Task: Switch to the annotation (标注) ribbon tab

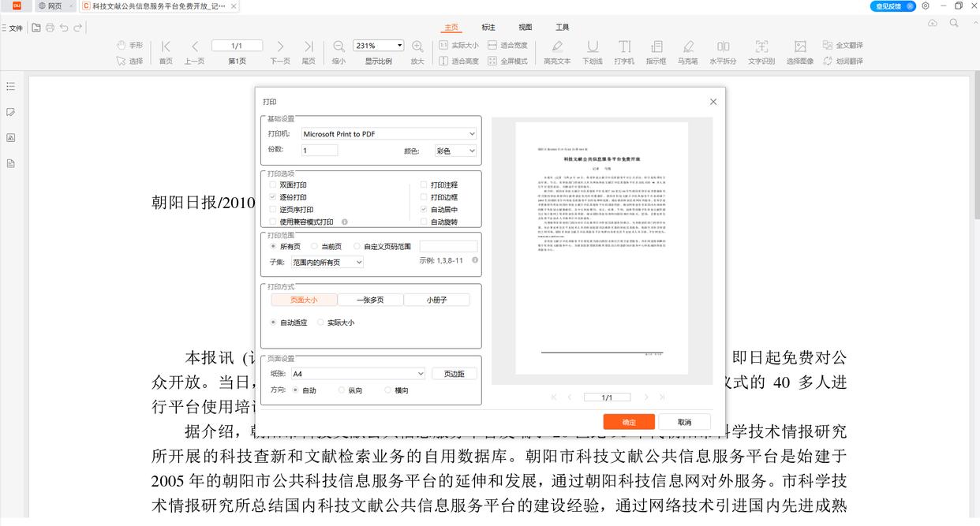Action: [488, 28]
